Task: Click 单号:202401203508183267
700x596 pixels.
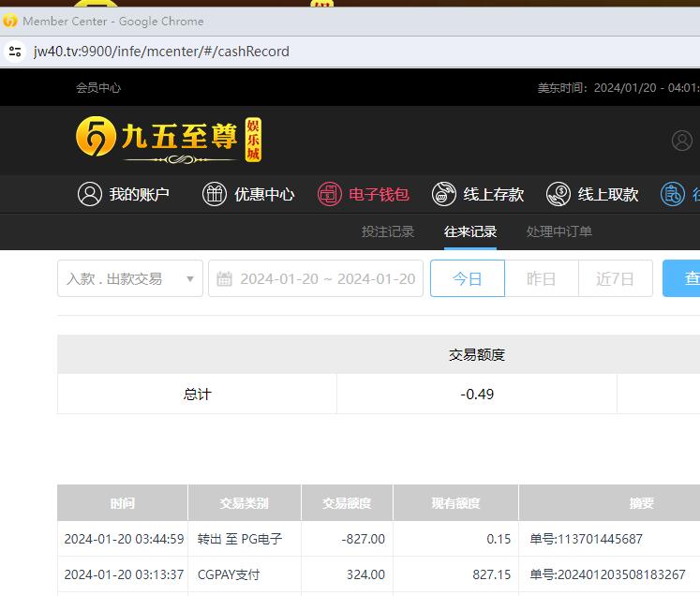Action: pyautogui.click(x=607, y=574)
